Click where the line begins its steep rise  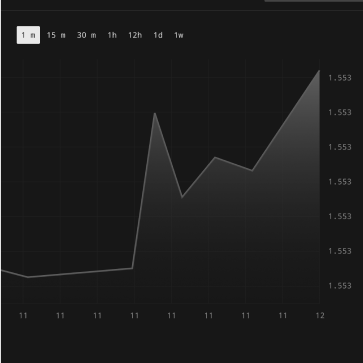(132, 268)
